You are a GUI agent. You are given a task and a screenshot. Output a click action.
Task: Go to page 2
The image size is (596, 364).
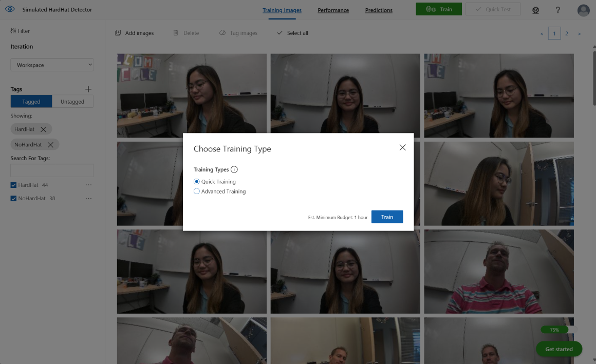coord(566,33)
